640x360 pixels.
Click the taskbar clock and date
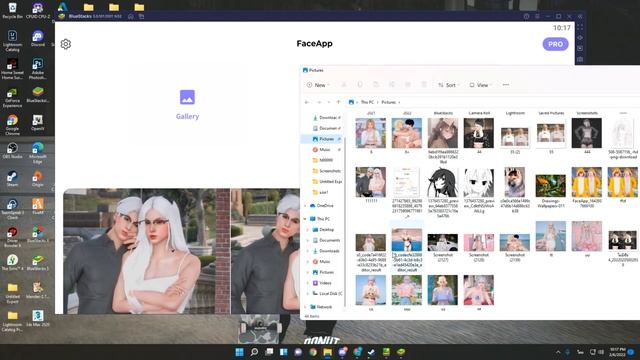click(617, 352)
